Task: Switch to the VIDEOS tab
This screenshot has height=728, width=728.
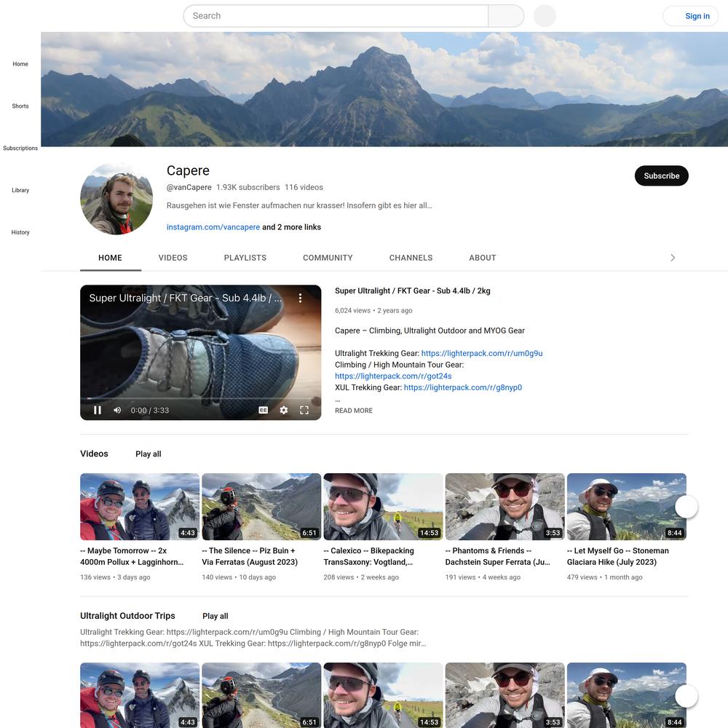Action: tap(173, 258)
